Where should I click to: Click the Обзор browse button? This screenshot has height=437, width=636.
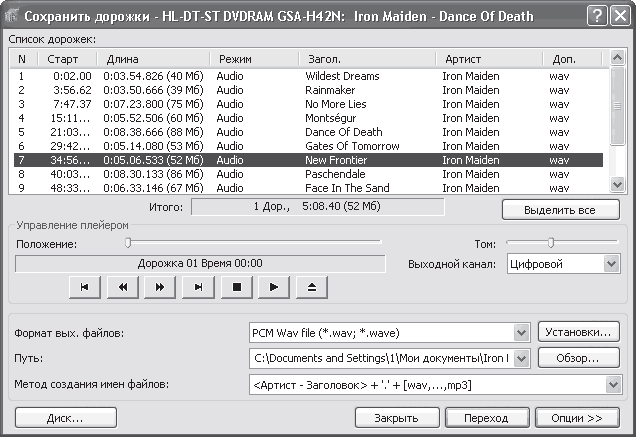(579, 358)
